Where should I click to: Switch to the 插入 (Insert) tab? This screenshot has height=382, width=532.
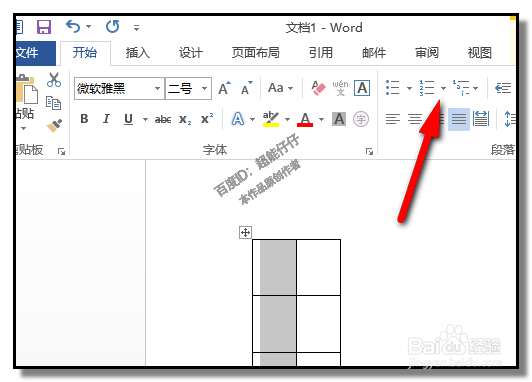[x=138, y=53]
